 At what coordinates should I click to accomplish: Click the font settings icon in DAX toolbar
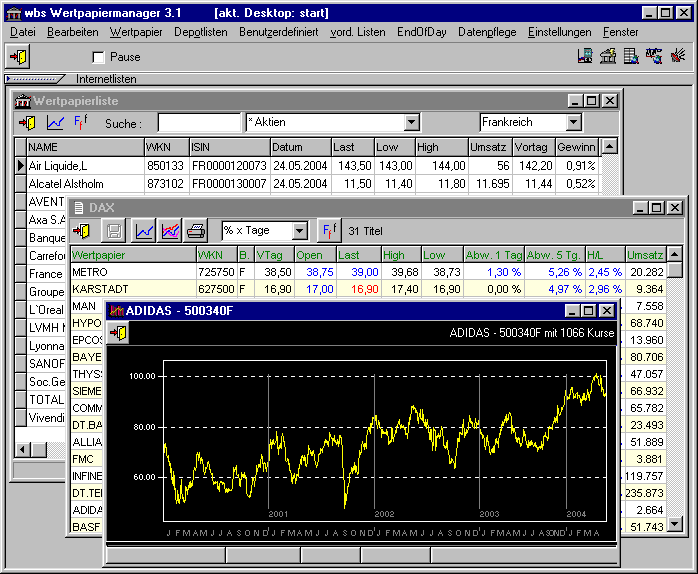tap(328, 231)
